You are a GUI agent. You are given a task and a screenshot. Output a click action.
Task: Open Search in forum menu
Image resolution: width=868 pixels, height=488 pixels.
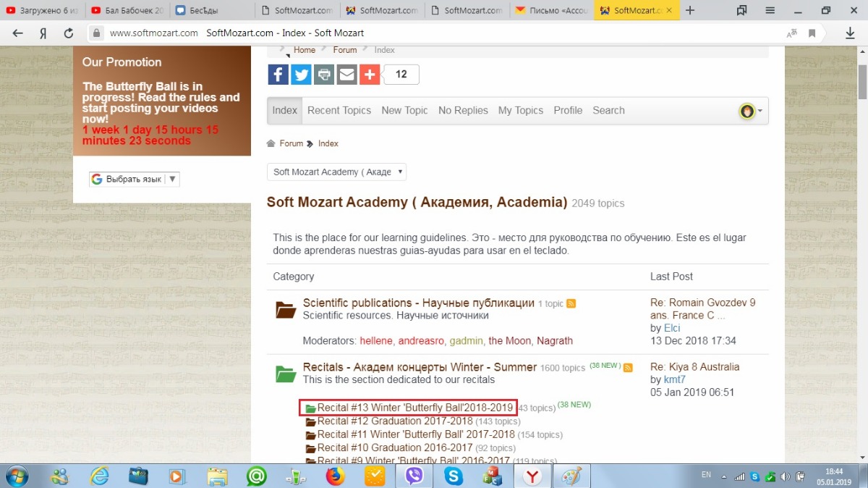tap(608, 111)
